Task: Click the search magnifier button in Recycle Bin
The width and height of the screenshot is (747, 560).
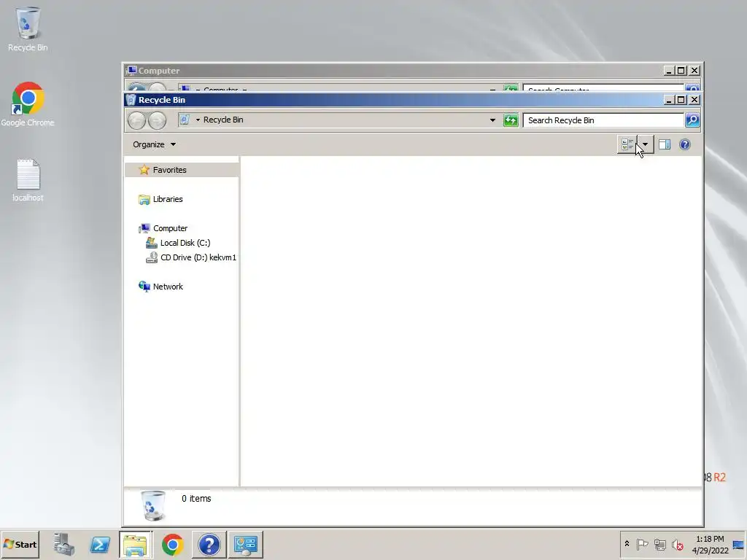Action: [692, 120]
